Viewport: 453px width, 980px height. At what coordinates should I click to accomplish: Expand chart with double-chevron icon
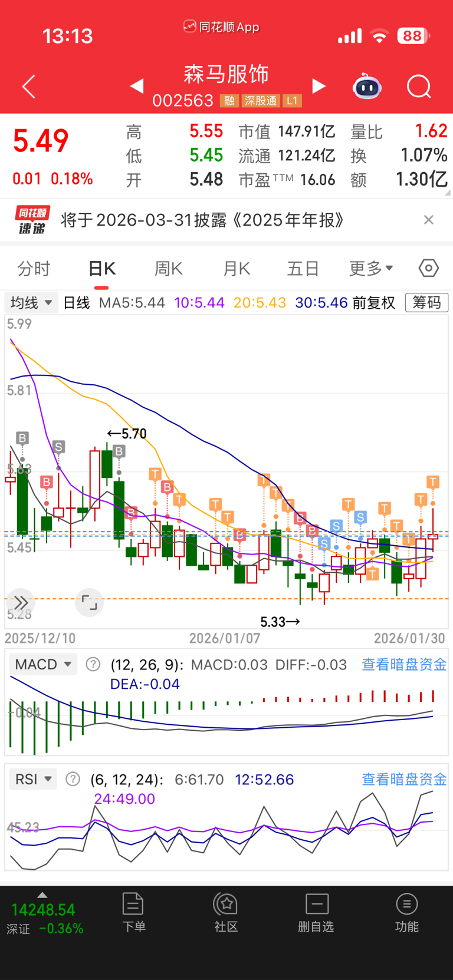[x=21, y=602]
